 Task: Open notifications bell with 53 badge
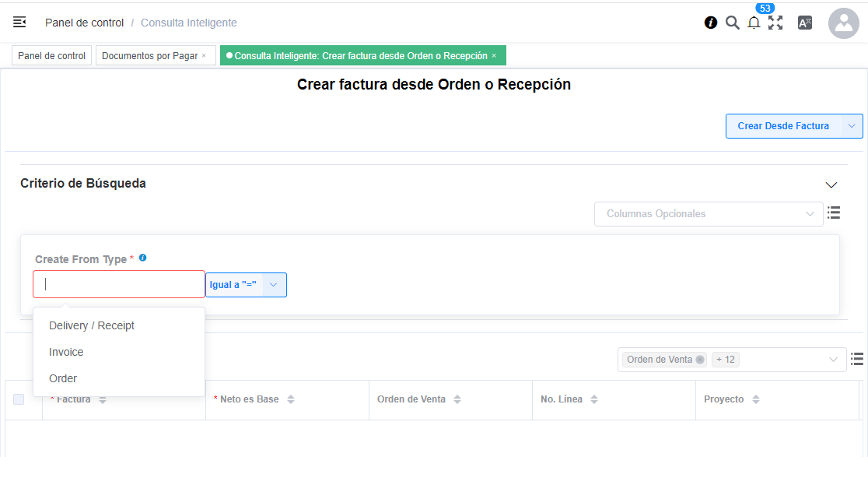pos(754,23)
